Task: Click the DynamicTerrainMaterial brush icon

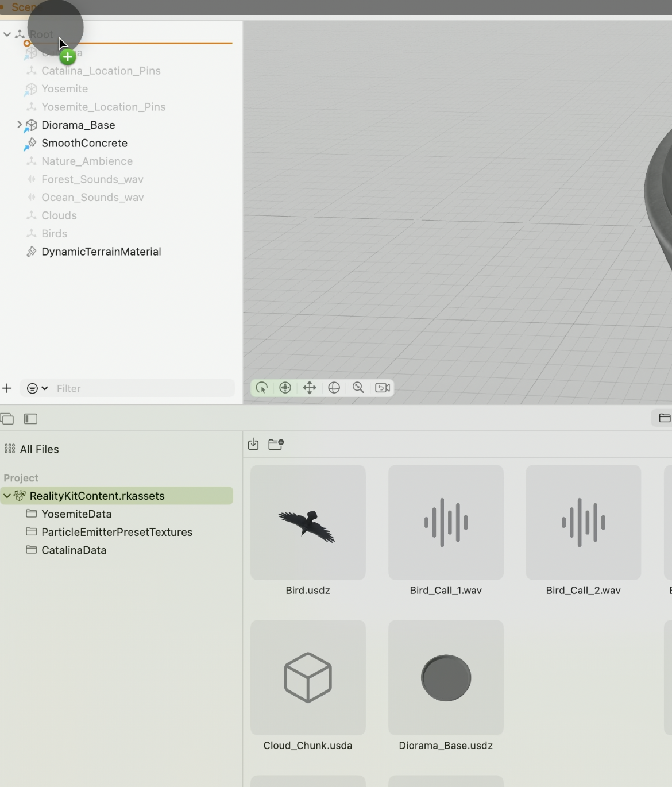Action: [x=32, y=252]
